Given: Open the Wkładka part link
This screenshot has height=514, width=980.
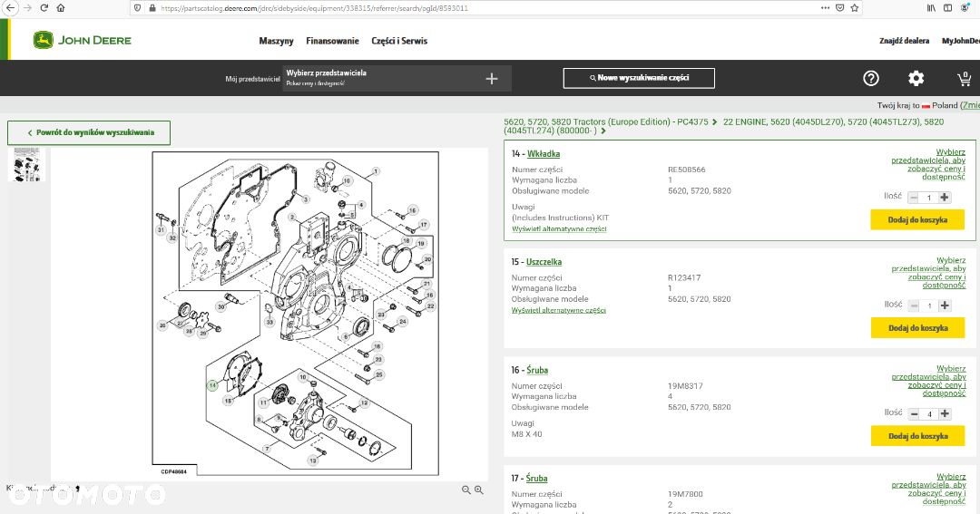Looking at the screenshot, I should click(x=544, y=153).
